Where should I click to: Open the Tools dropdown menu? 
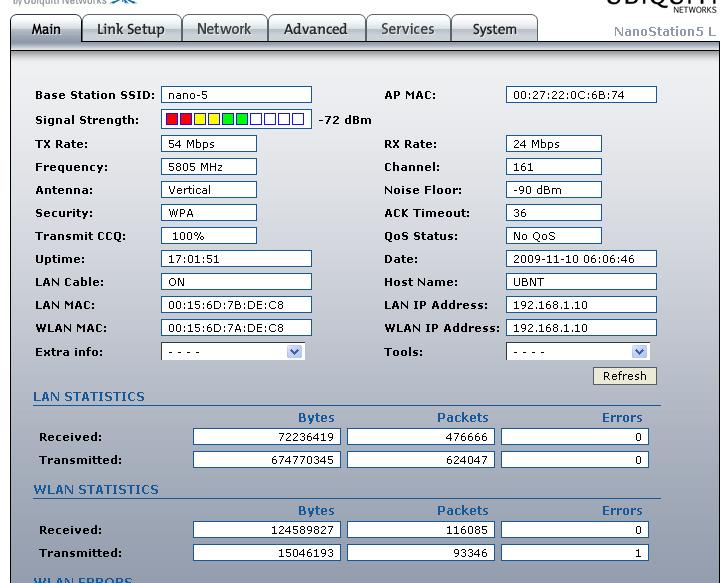[x=577, y=352]
